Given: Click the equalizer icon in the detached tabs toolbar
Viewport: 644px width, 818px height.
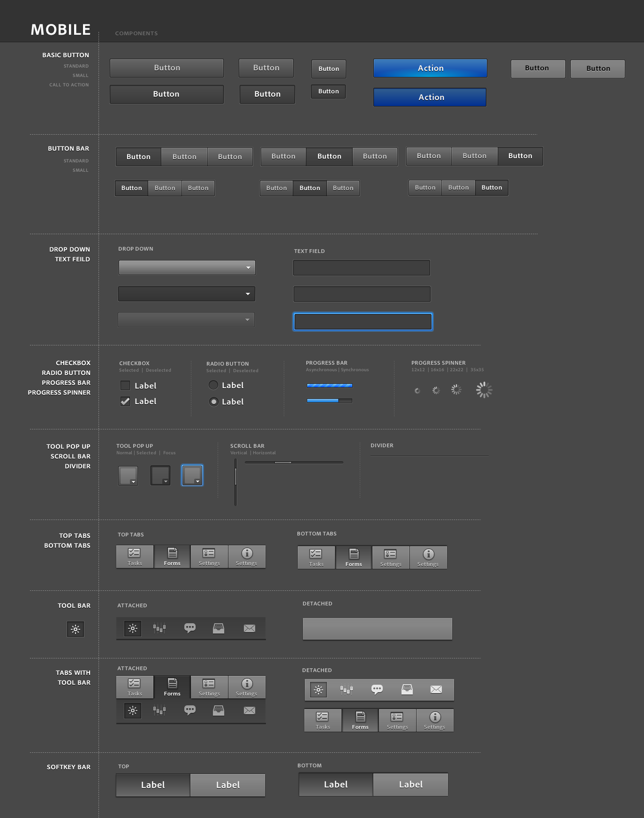Looking at the screenshot, I should (347, 689).
